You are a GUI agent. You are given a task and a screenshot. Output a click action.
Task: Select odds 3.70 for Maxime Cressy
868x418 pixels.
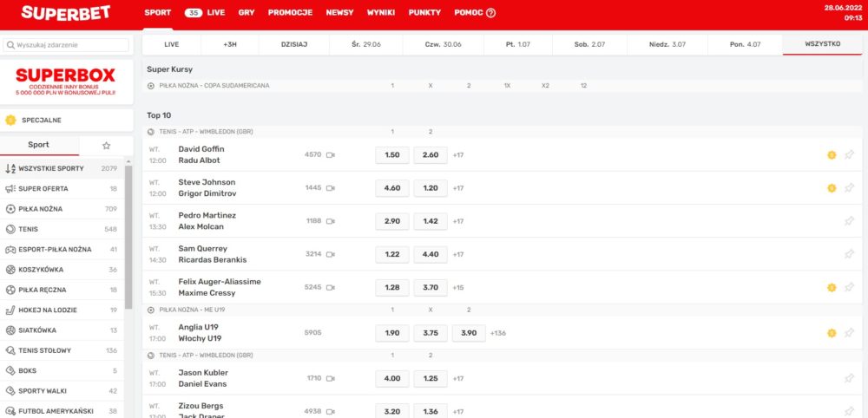pyautogui.click(x=431, y=288)
